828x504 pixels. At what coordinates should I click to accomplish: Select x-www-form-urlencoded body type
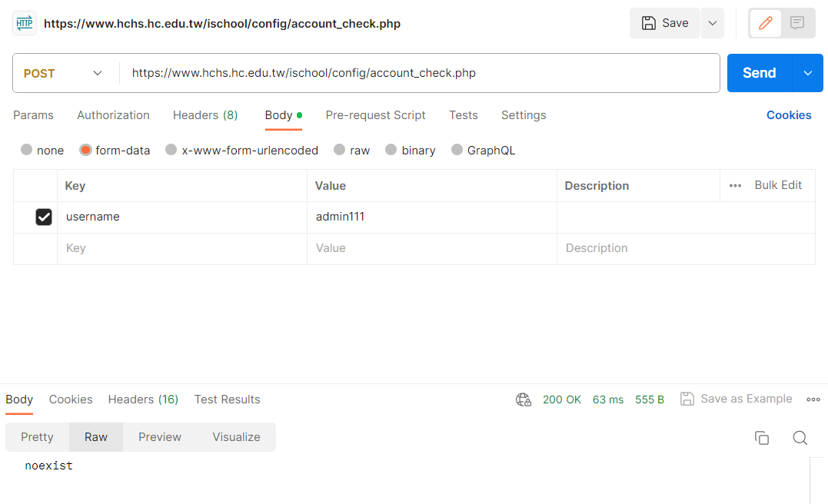(171, 150)
